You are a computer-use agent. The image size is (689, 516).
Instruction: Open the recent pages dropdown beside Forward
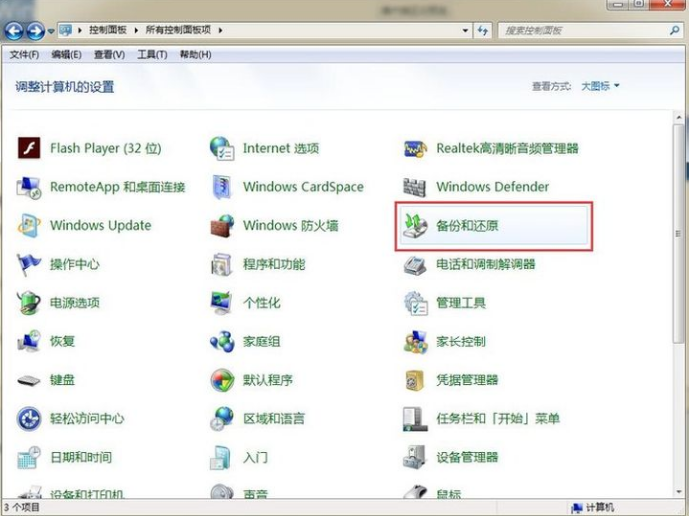51,31
